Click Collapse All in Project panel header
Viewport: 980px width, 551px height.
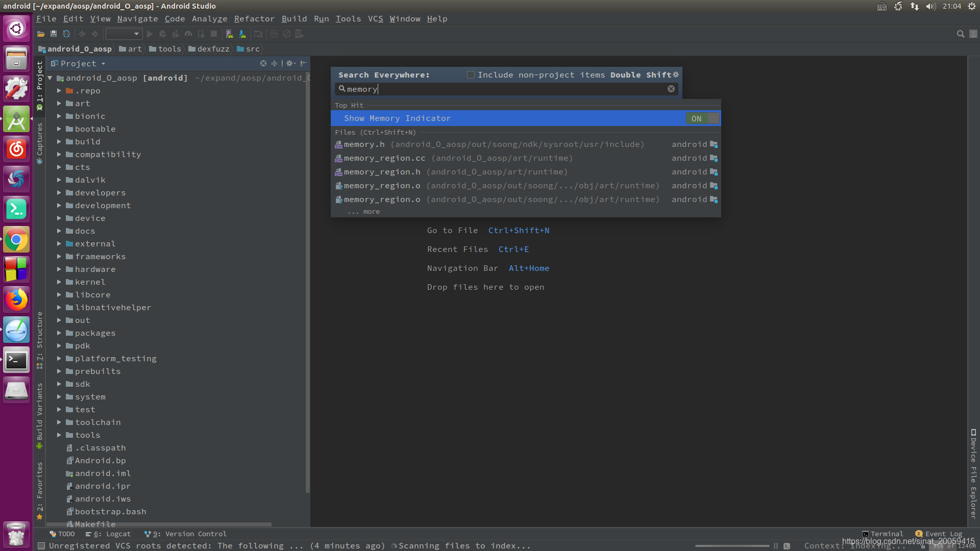tap(275, 63)
